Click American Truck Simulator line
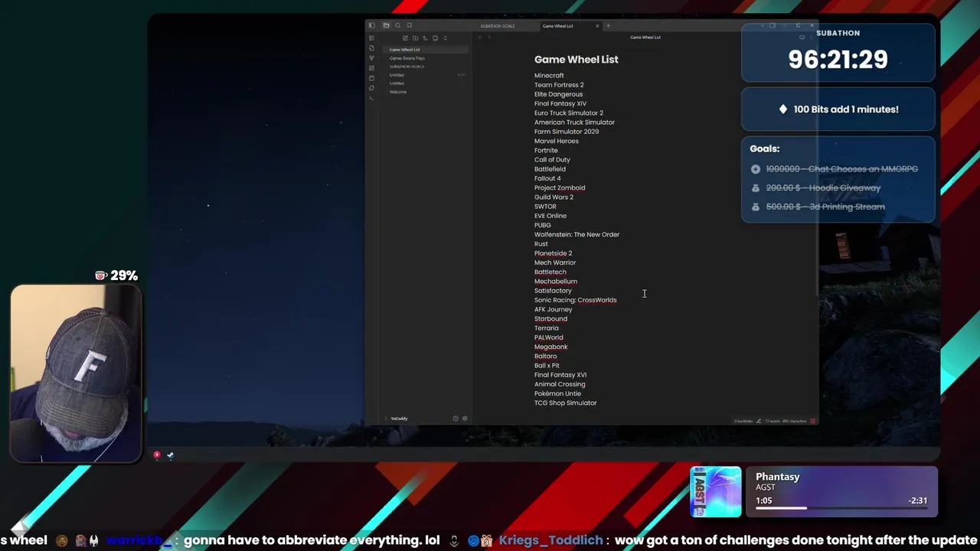The image size is (980, 551). coord(574,122)
